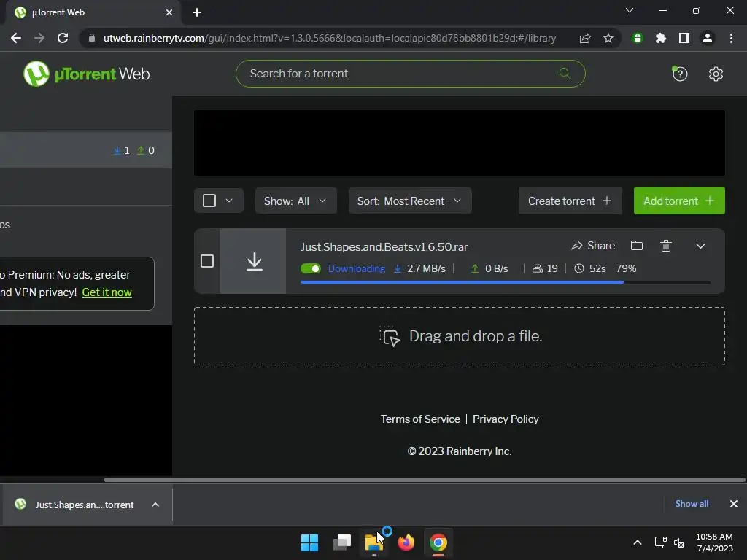Viewport: 747px width, 560px height.
Task: Open Task View in the taskbar
Action: point(342,542)
